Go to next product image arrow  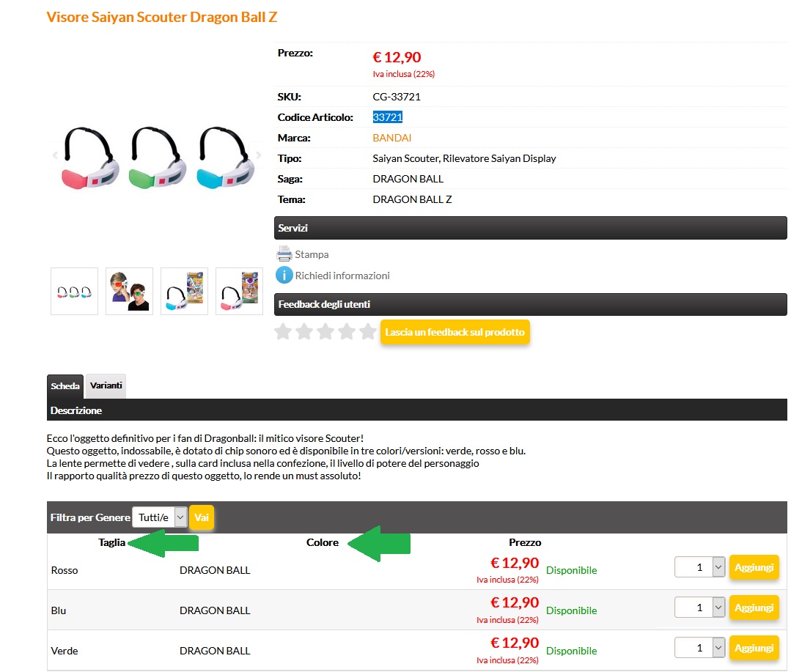coord(259,155)
